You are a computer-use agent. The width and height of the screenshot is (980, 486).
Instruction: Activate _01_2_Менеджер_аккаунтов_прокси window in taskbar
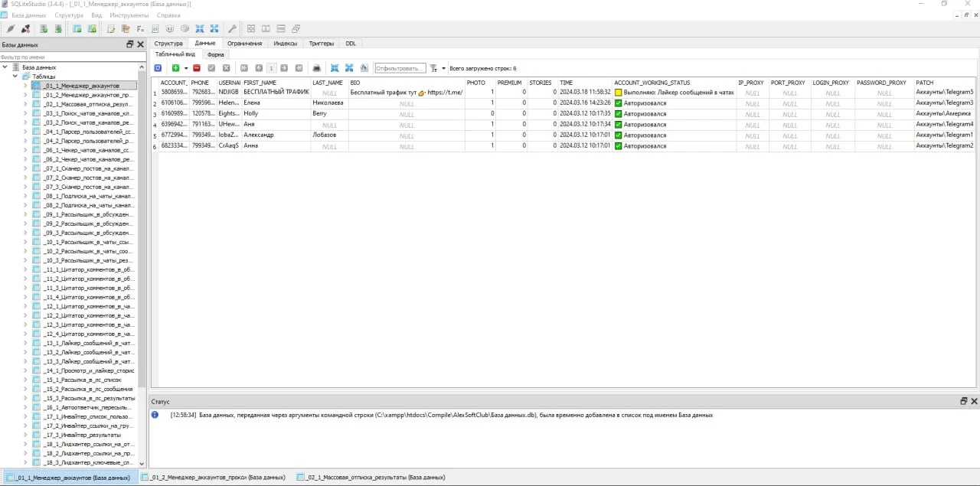pos(215,478)
